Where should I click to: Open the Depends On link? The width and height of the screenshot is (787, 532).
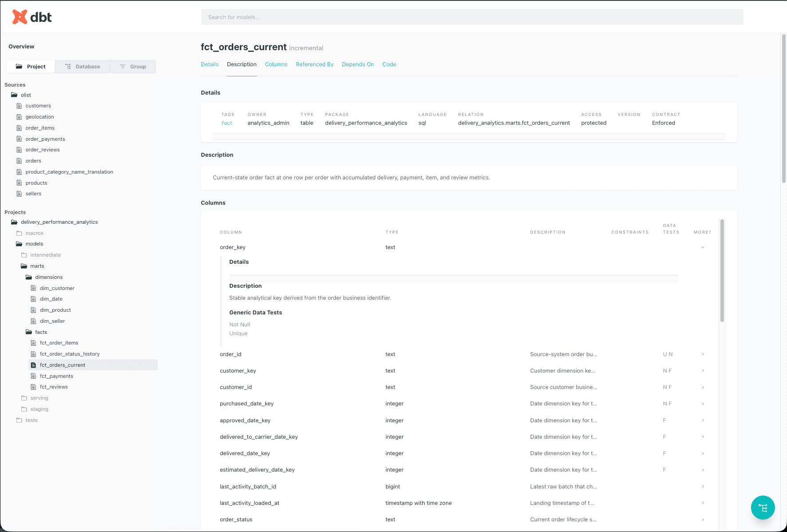(358, 64)
